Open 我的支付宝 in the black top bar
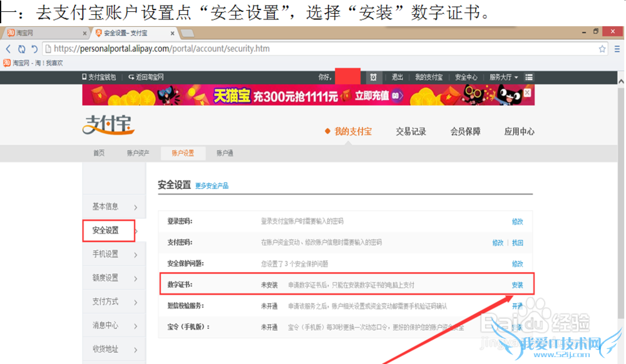 click(x=429, y=78)
